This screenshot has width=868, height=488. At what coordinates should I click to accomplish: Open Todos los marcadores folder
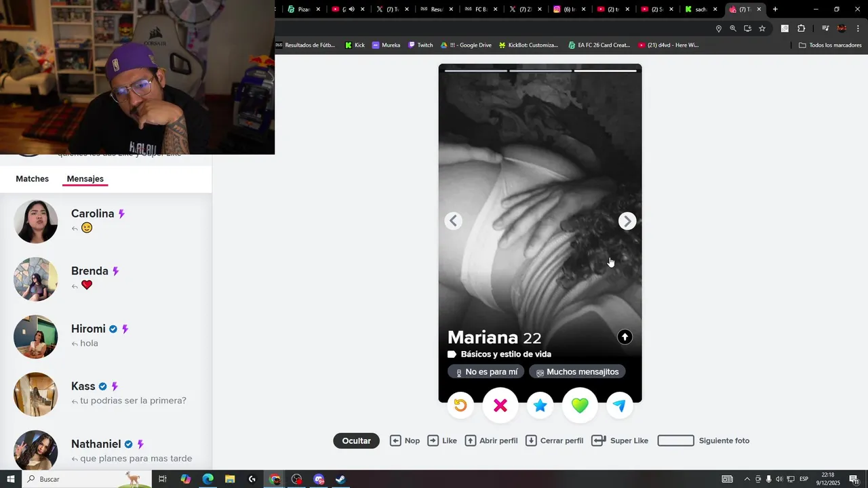pyautogui.click(x=830, y=45)
